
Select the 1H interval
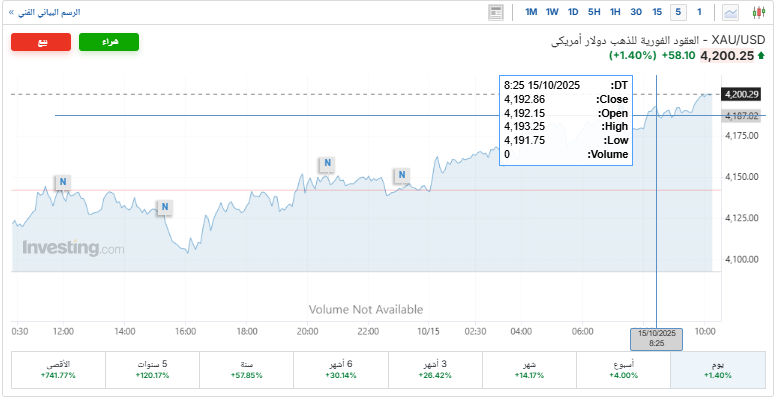(615, 12)
